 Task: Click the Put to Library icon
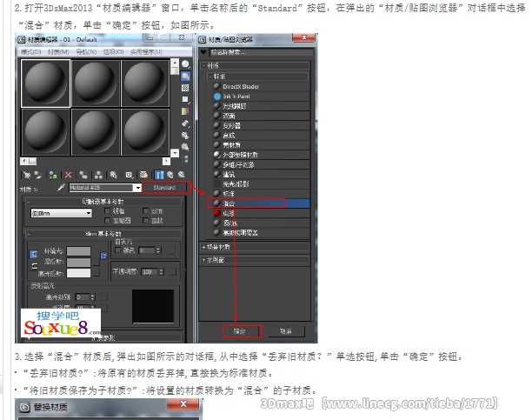pyautogui.click(x=113, y=175)
